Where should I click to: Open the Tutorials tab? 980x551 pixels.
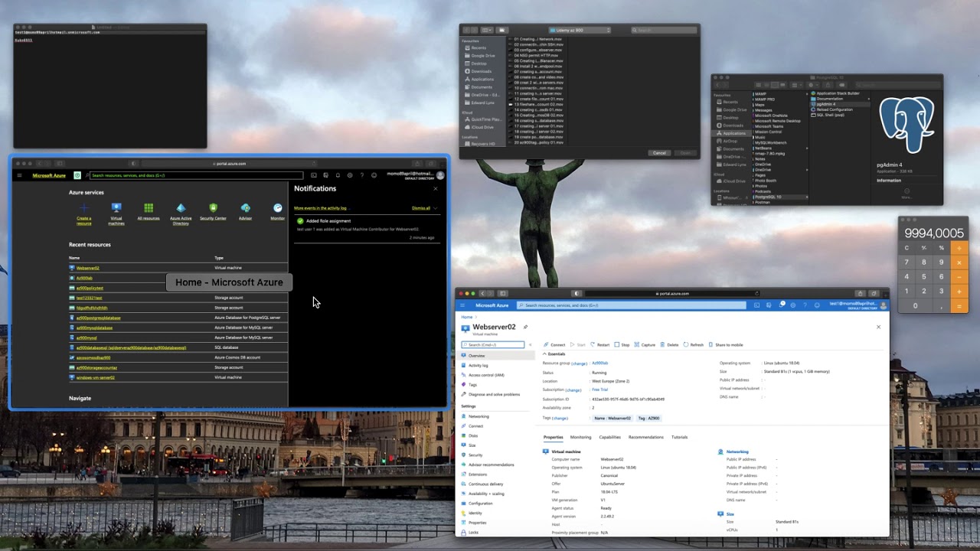679,437
